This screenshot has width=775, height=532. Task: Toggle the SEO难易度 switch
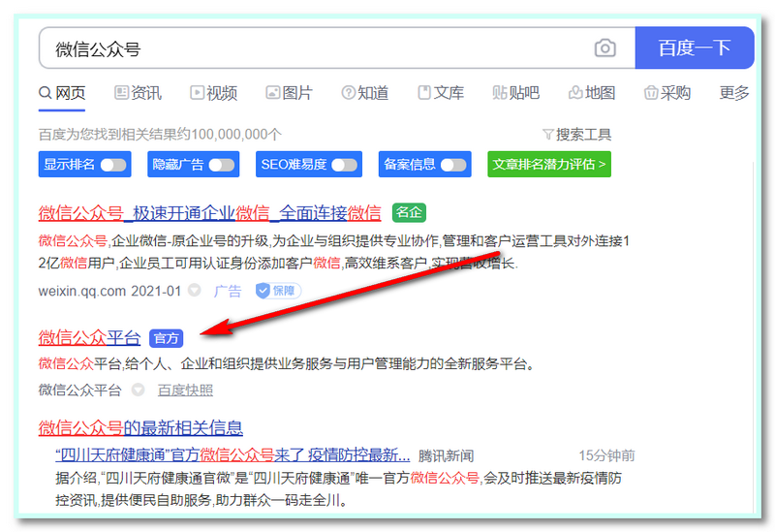[x=344, y=165]
